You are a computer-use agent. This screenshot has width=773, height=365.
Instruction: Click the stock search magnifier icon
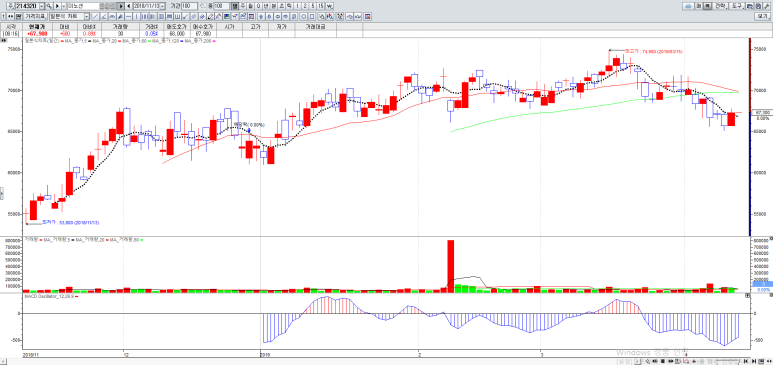[x=49, y=5]
